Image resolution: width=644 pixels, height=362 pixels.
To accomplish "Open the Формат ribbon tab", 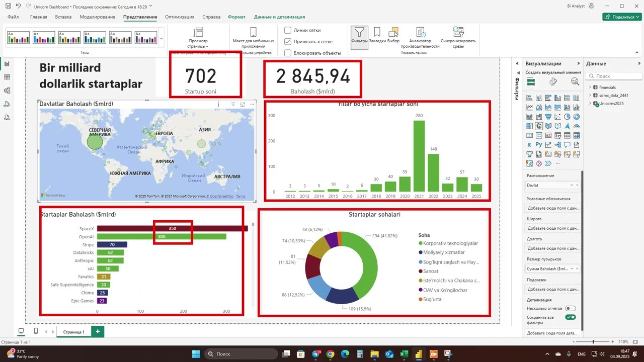I will coord(236,17).
